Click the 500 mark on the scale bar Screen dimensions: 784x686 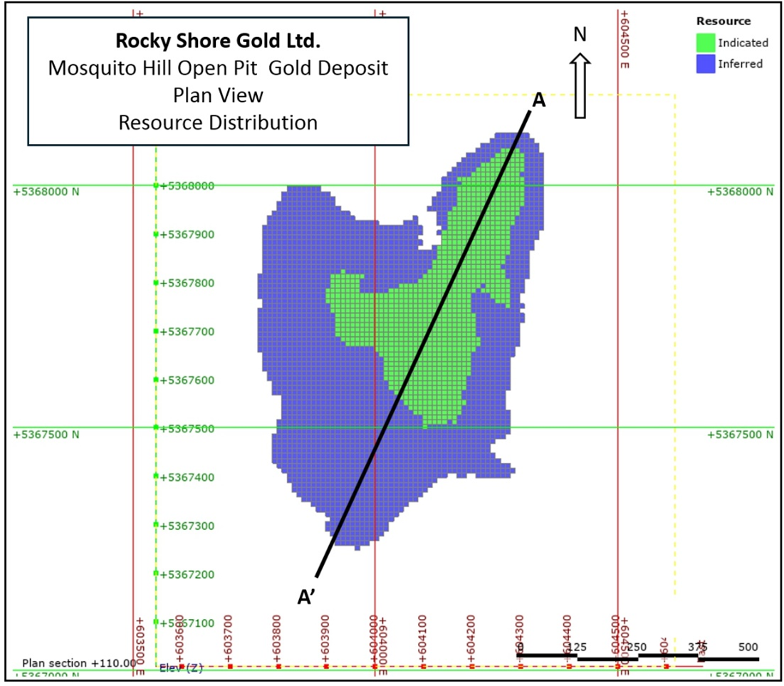pos(748,647)
